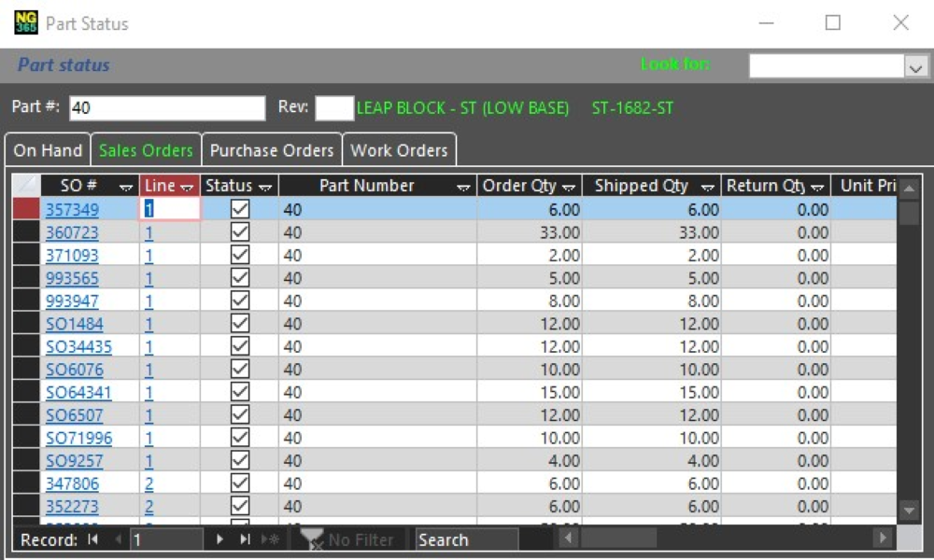Click the No Filter funnel icon
Viewport: 934px width, 560px height.
click(x=312, y=539)
